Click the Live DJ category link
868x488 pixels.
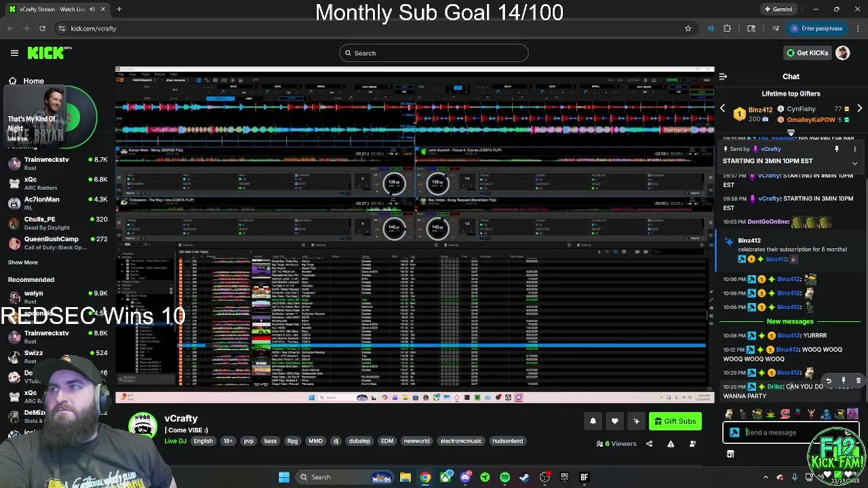[x=175, y=441]
